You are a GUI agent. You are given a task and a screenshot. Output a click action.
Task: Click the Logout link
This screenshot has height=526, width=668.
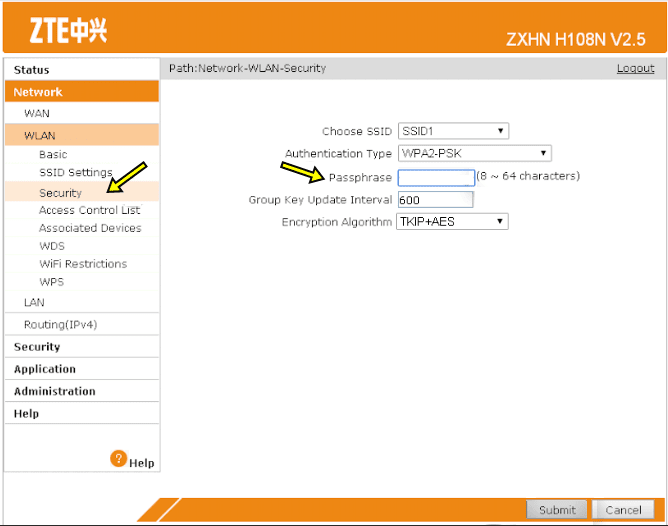click(635, 68)
